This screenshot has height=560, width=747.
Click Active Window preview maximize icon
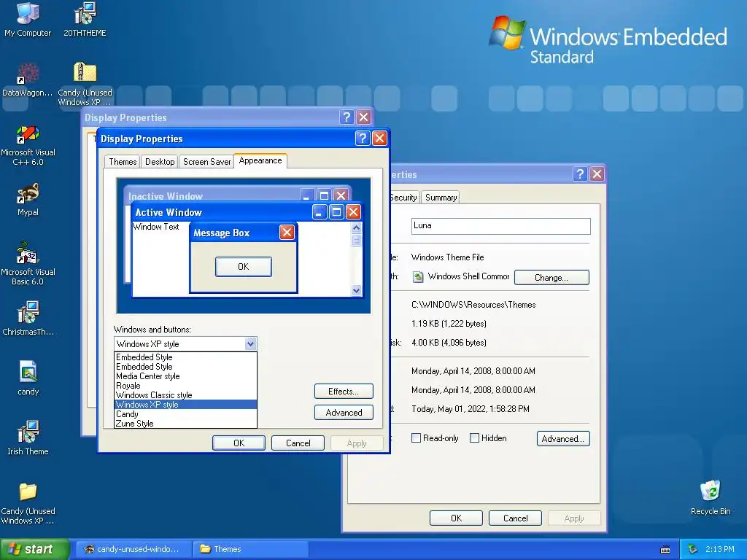(x=336, y=212)
